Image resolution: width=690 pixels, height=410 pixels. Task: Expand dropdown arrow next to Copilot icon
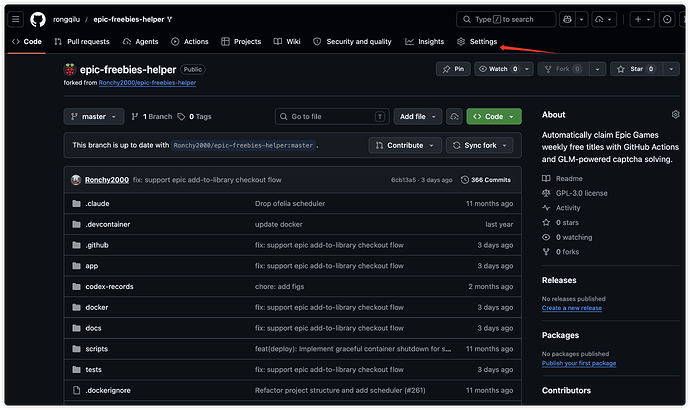tap(581, 19)
